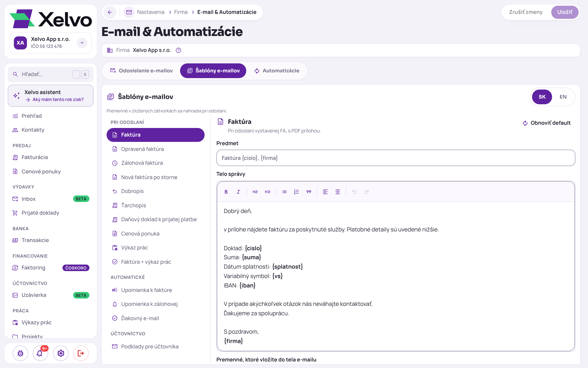
Task: Select the Faktúra template
Action: [156, 135]
